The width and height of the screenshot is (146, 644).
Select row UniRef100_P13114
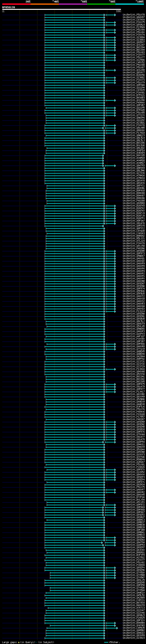pos(134,311)
